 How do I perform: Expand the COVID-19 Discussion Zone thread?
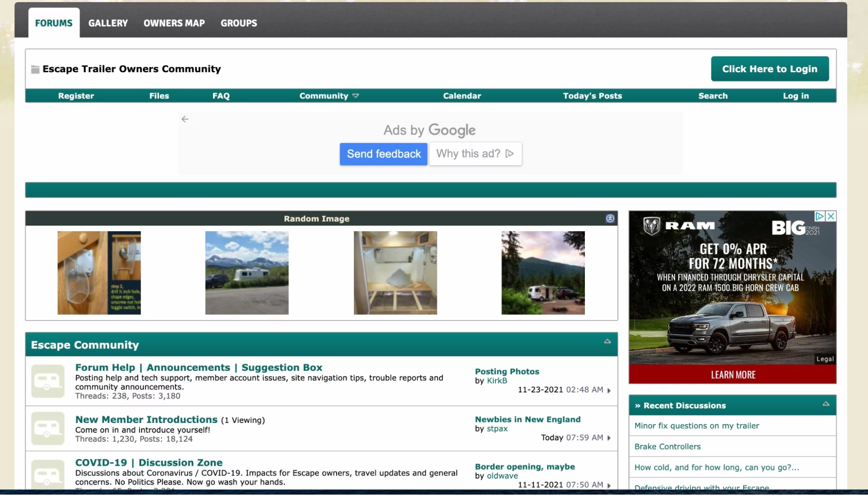point(149,462)
